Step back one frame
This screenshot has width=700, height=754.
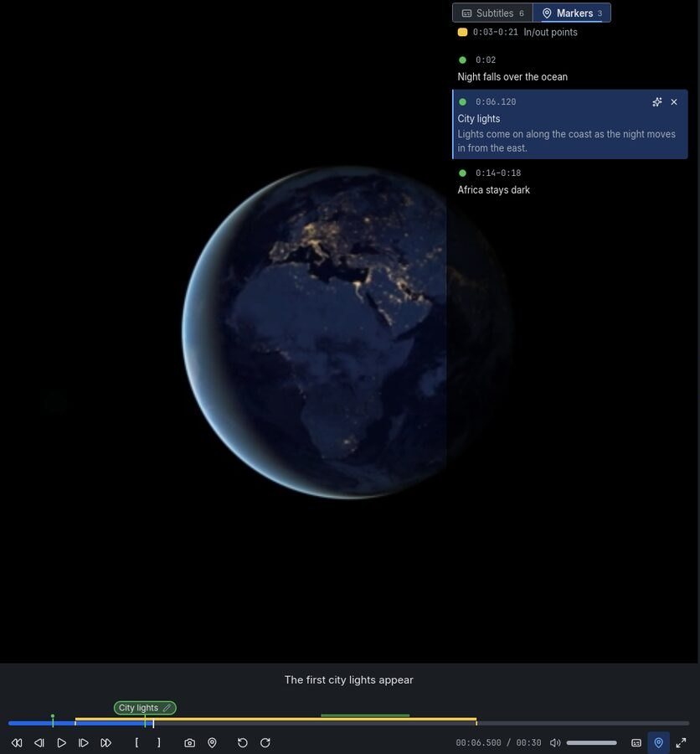tap(39, 742)
